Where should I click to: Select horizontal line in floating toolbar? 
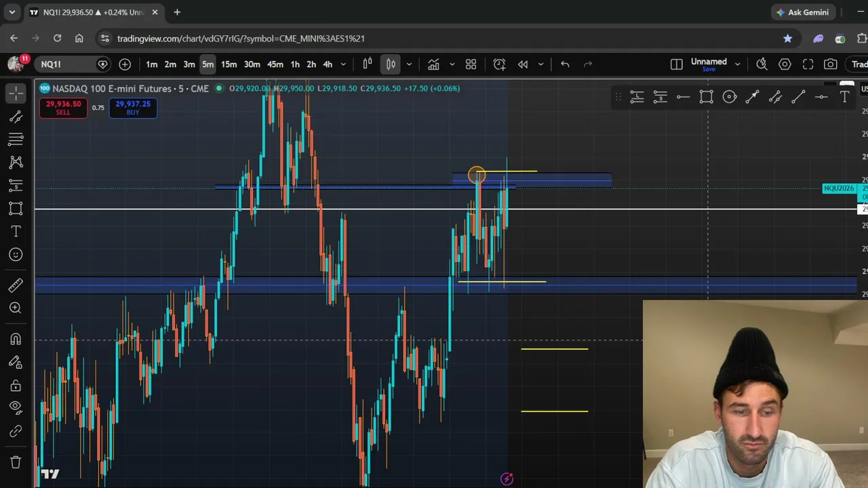pos(822,98)
